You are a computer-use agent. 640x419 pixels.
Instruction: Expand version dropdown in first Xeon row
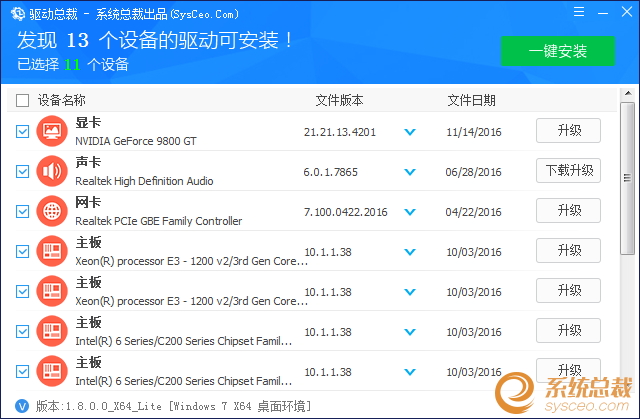(x=410, y=252)
